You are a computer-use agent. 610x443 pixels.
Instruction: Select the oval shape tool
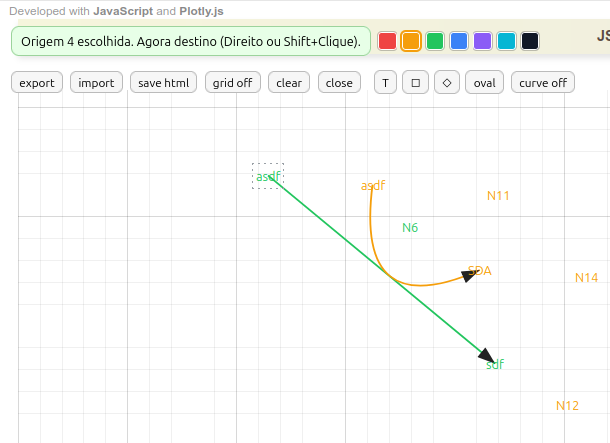tap(485, 82)
